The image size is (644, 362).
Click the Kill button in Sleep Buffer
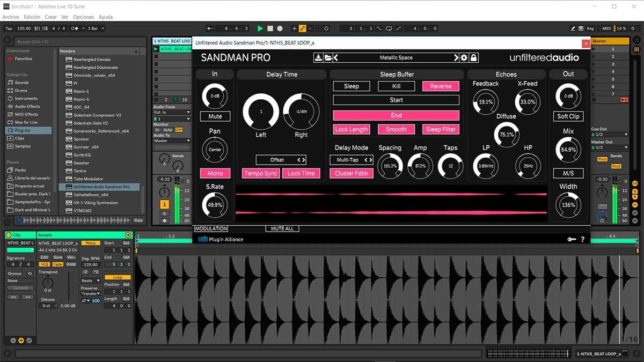tap(396, 86)
